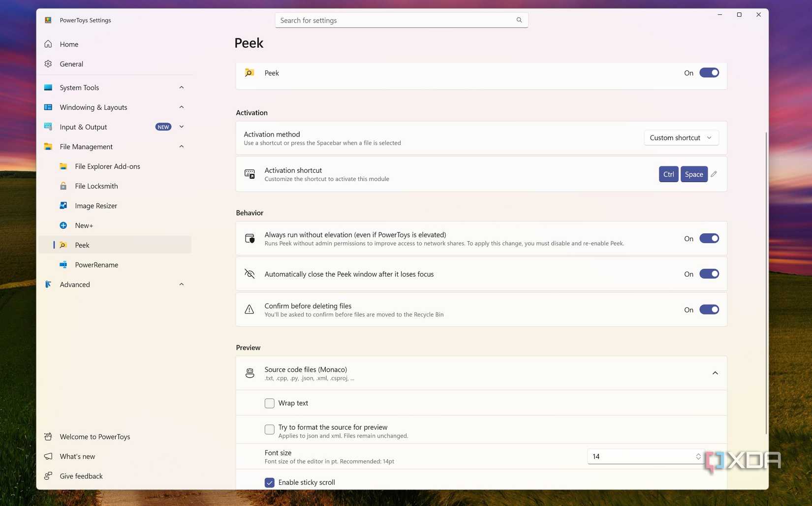Expand the Input & Output section
This screenshot has width=812, height=506.
click(181, 126)
